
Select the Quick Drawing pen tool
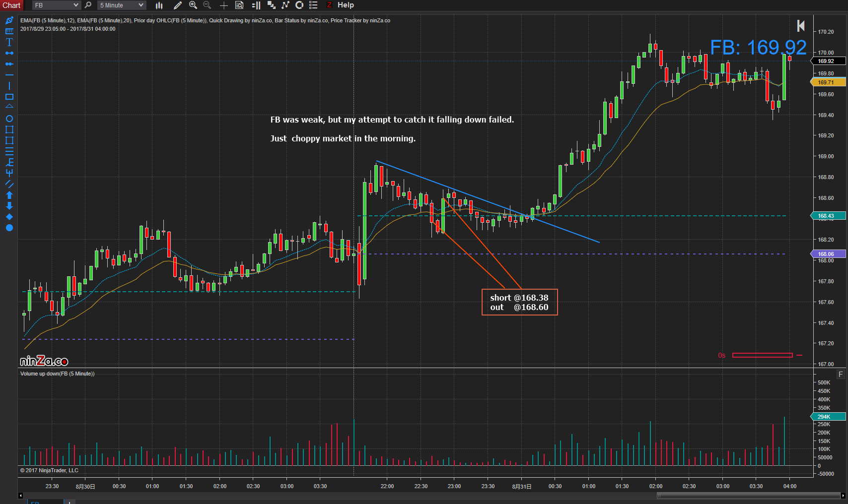(x=9, y=20)
